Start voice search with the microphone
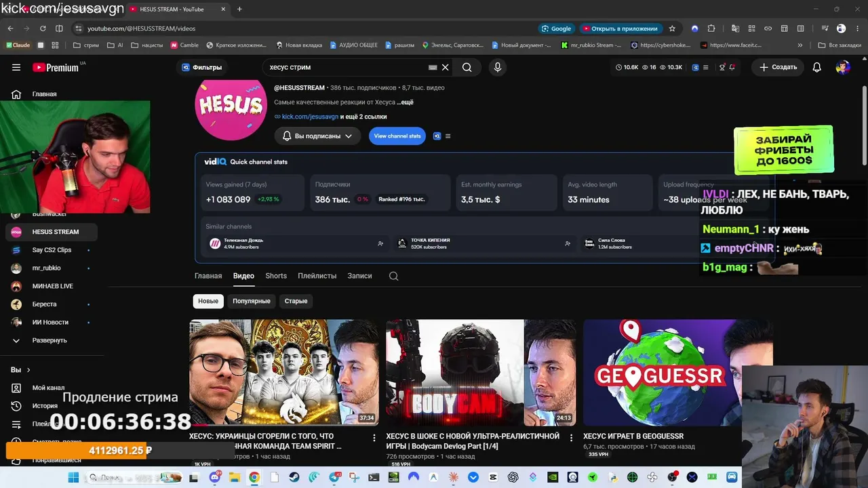 pyautogui.click(x=498, y=67)
